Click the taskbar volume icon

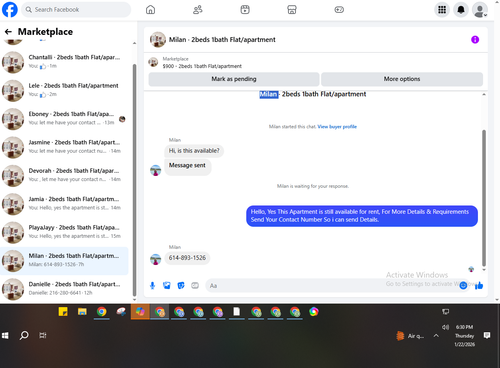click(x=445, y=327)
